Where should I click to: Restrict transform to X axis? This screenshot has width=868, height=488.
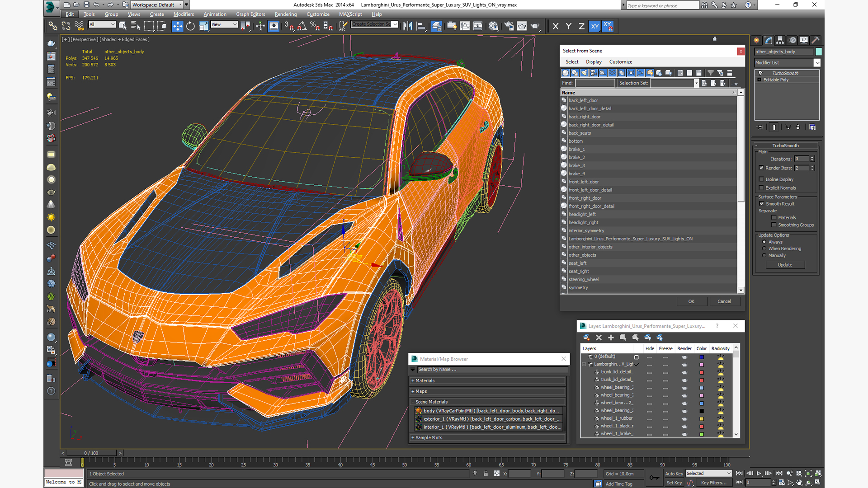(556, 26)
